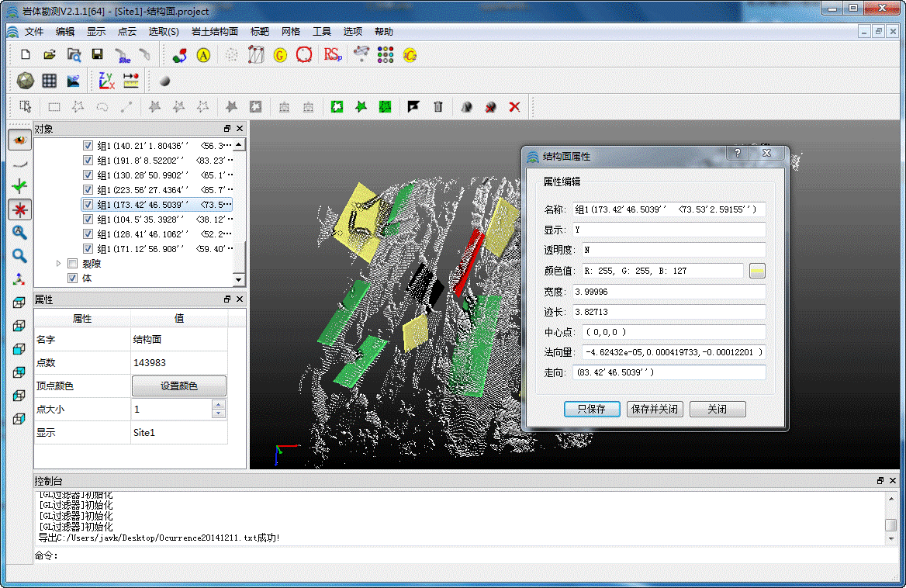
Task: Click the trash can delete icon
Action: [x=437, y=107]
